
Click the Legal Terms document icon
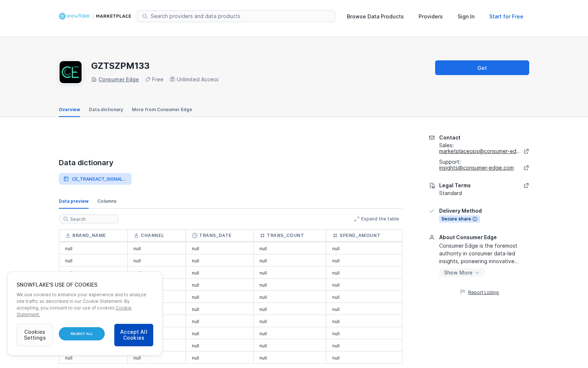pos(432,186)
